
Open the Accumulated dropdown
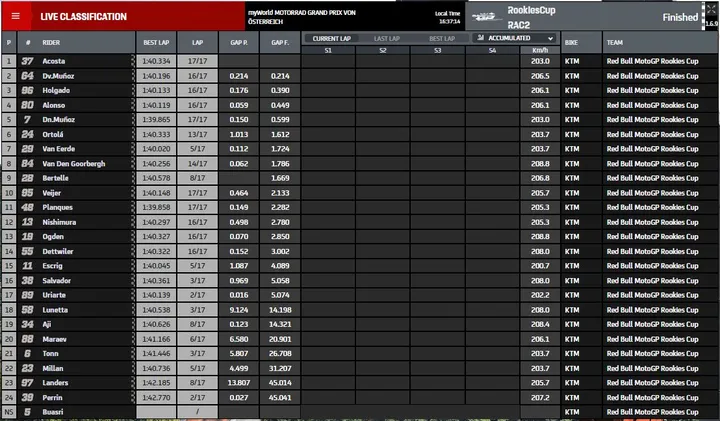click(514, 38)
